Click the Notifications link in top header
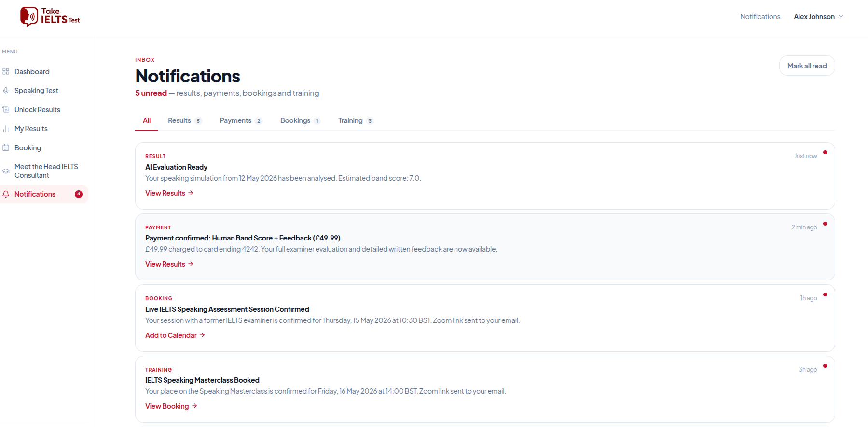This screenshot has height=427, width=868. click(760, 17)
